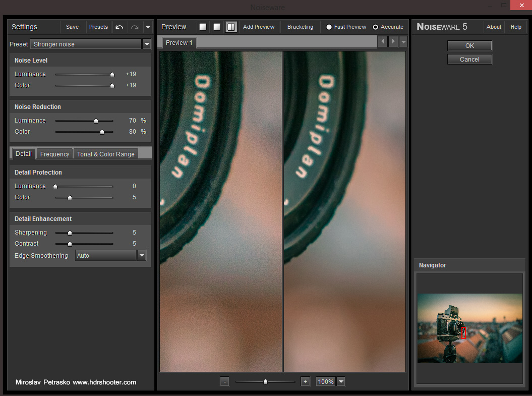
Task: Select the single-pane preview layout icon
Action: pos(203,27)
